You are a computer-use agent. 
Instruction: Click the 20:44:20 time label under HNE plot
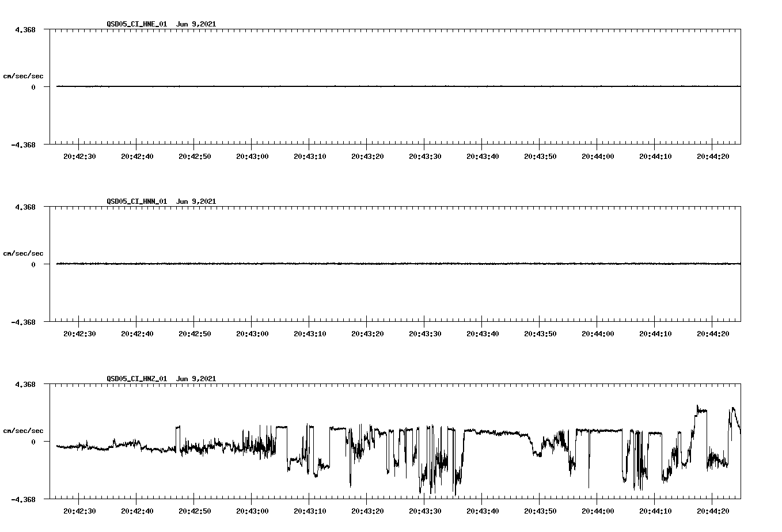tap(713, 157)
